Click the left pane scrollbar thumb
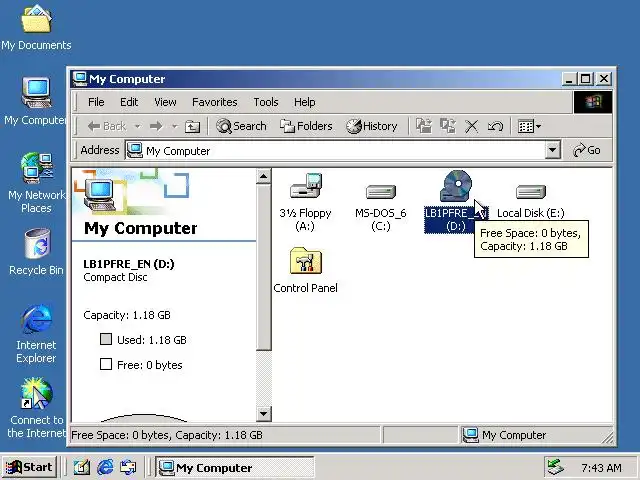Viewport: 640px width, 480px height. [x=263, y=267]
